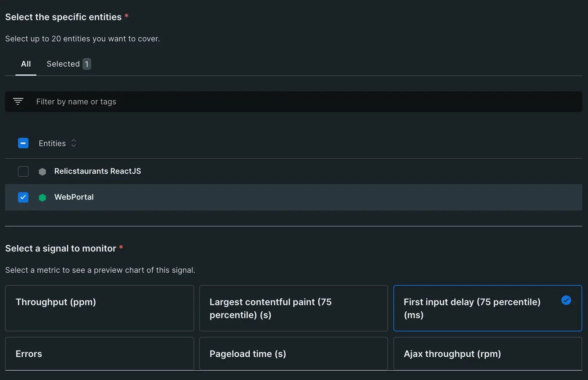The image size is (588, 380).
Task: Select the Errors signal card
Action: pos(99,354)
